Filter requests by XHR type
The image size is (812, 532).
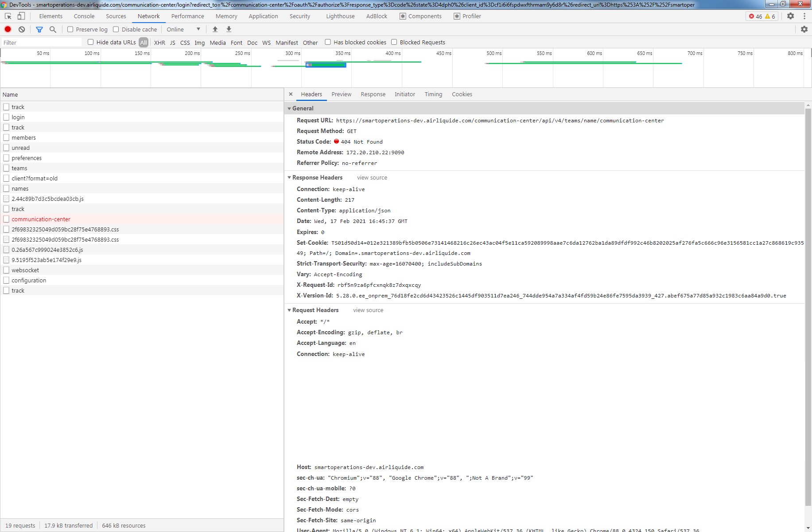[x=159, y=43]
